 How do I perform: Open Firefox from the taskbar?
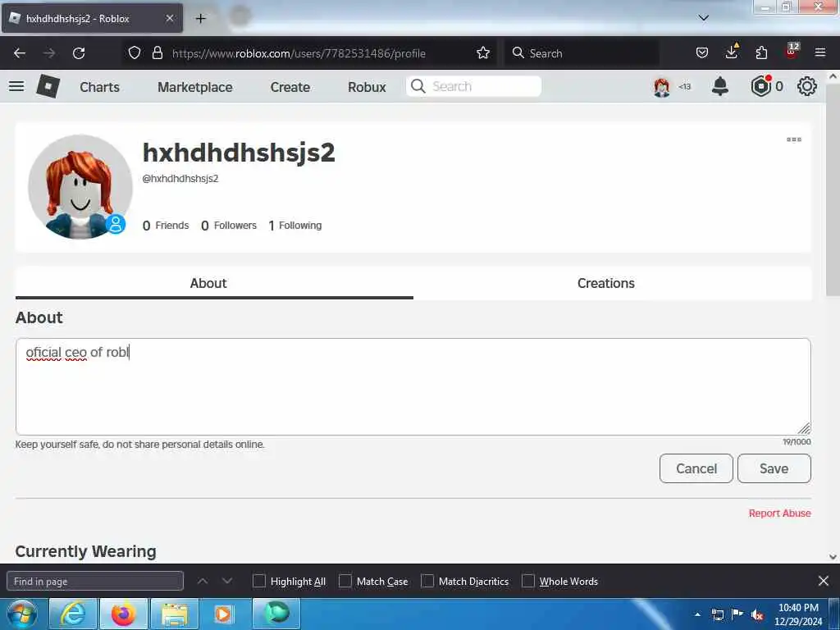123,614
